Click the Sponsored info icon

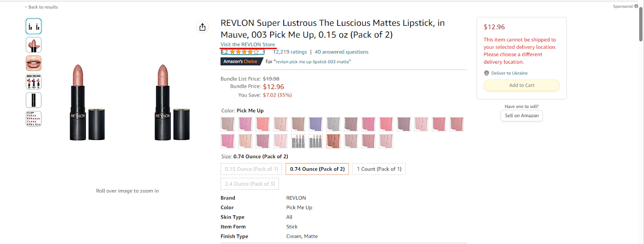pos(636,6)
